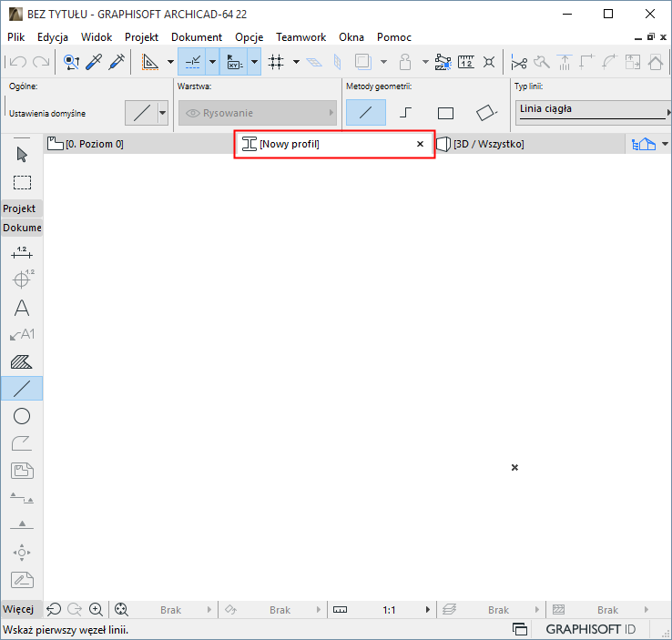Open the Edycja menu
This screenshot has height=640, width=672.
53,37
